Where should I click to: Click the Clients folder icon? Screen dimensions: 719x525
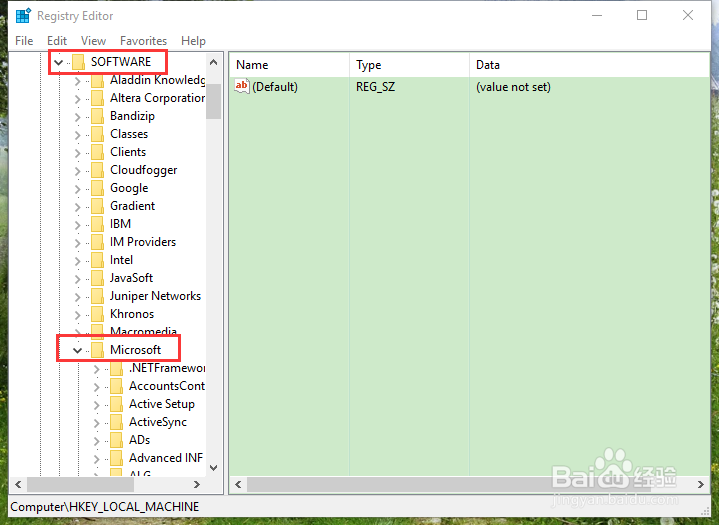coord(97,152)
